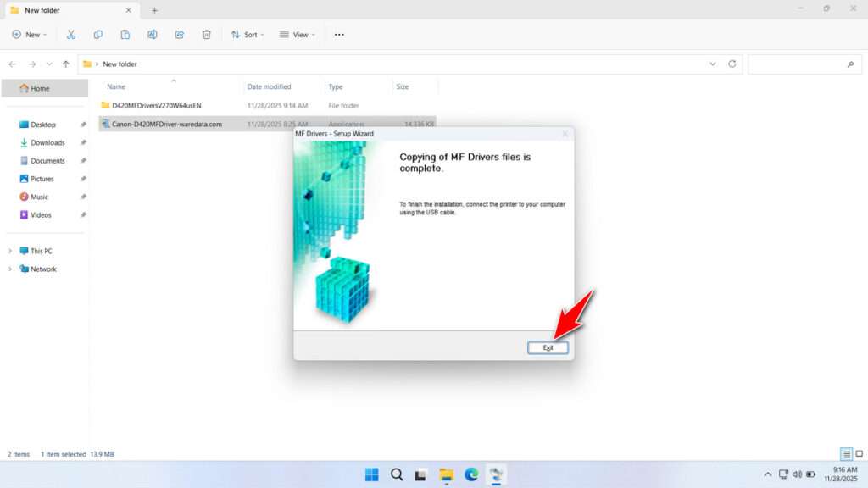Open the Sort dropdown

pos(247,34)
